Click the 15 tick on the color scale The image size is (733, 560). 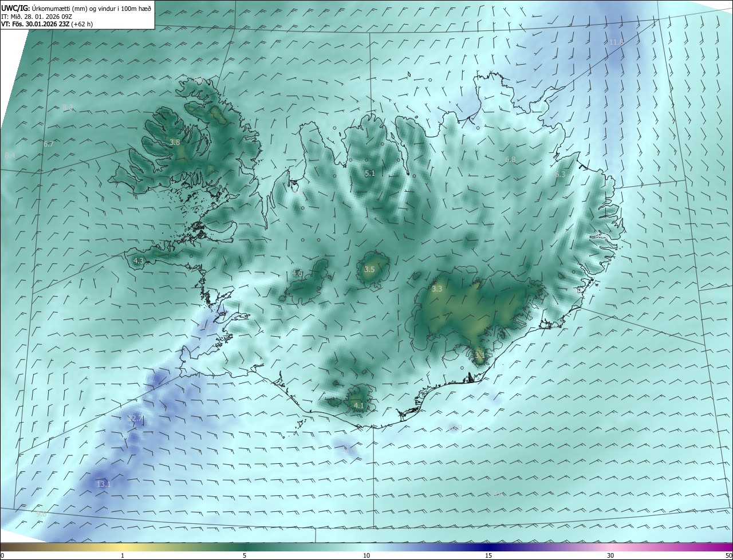click(x=488, y=555)
